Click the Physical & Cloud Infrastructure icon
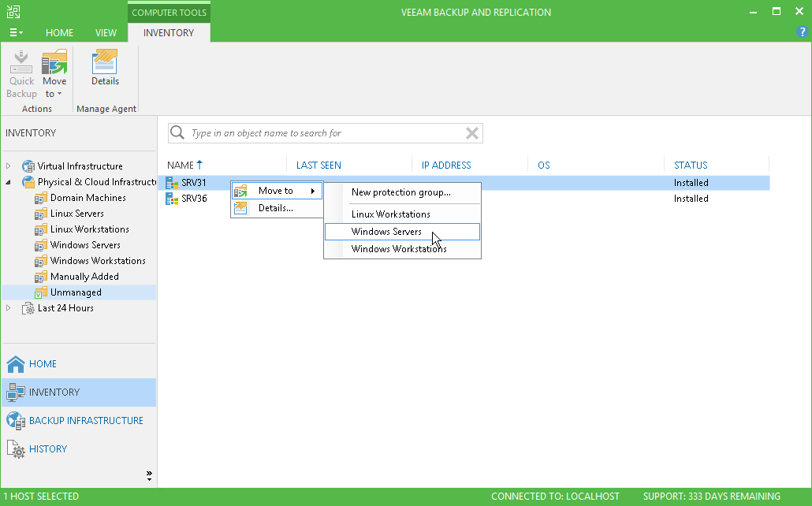The width and height of the screenshot is (812, 506). tap(28, 182)
